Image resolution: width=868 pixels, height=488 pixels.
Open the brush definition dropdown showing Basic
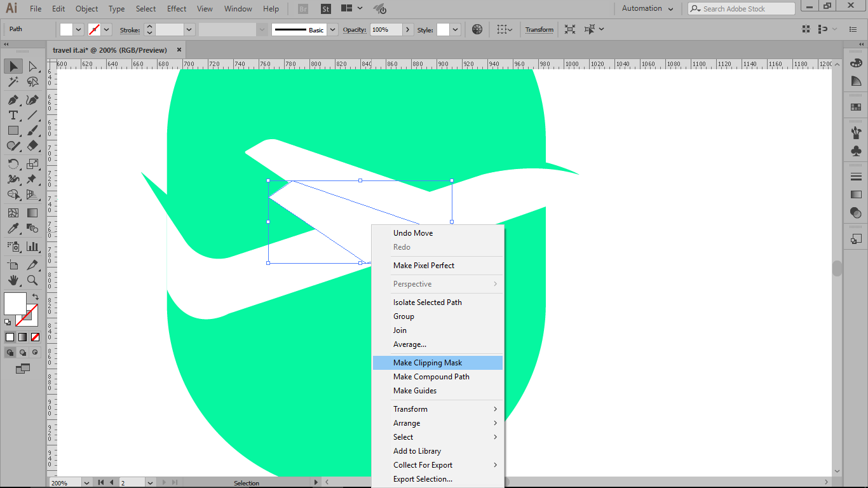[333, 29]
